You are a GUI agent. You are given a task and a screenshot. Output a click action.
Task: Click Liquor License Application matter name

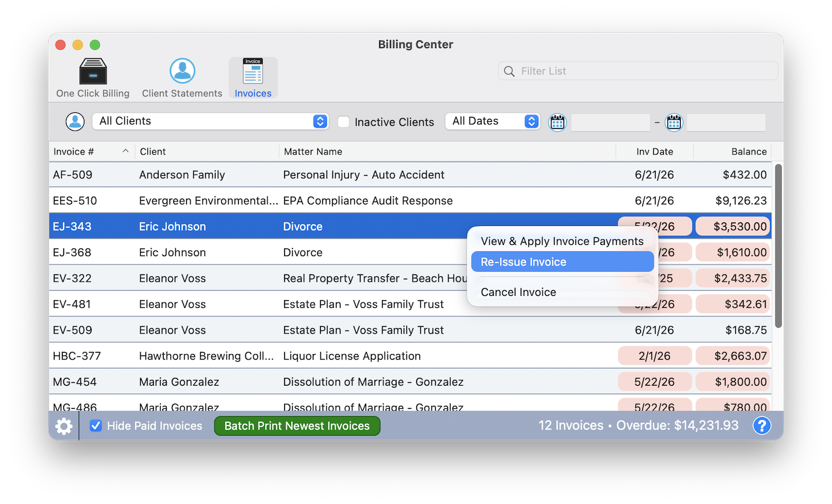[352, 356]
